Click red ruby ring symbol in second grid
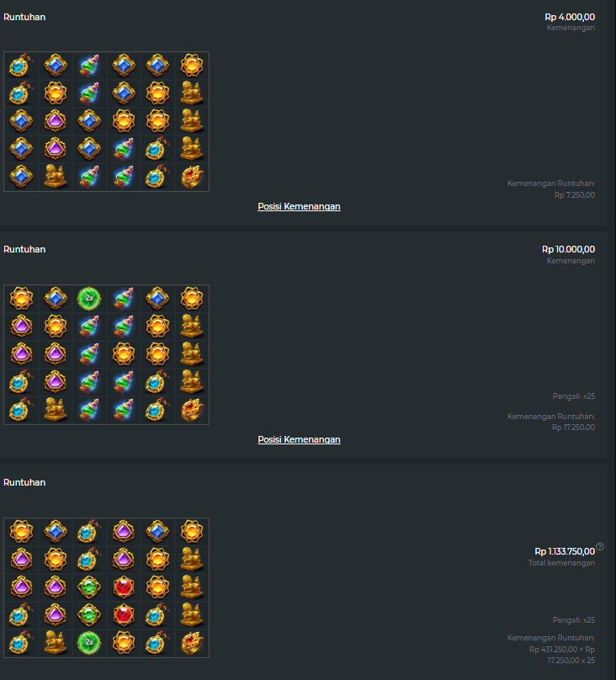The image size is (616, 680). [192, 410]
